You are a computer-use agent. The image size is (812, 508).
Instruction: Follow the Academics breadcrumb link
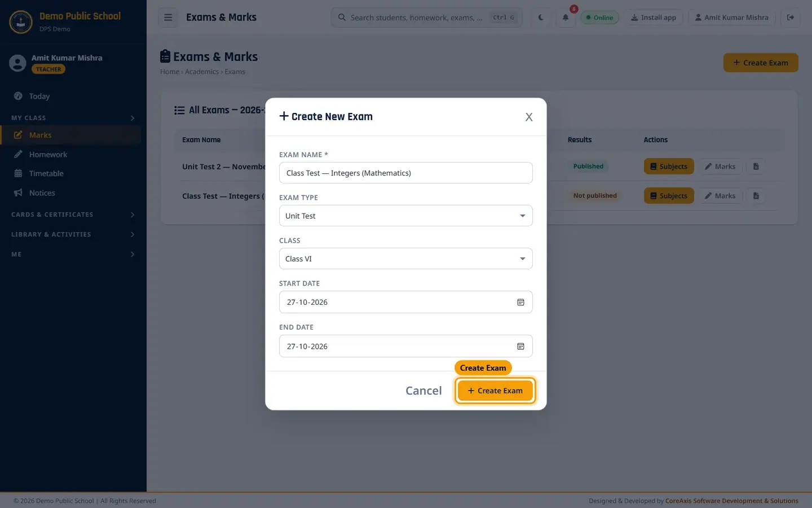(x=202, y=72)
